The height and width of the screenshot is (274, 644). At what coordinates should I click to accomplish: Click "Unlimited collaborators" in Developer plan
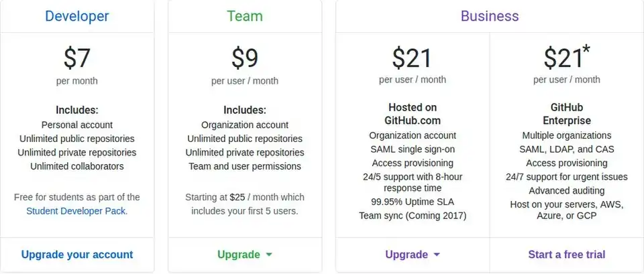click(77, 166)
